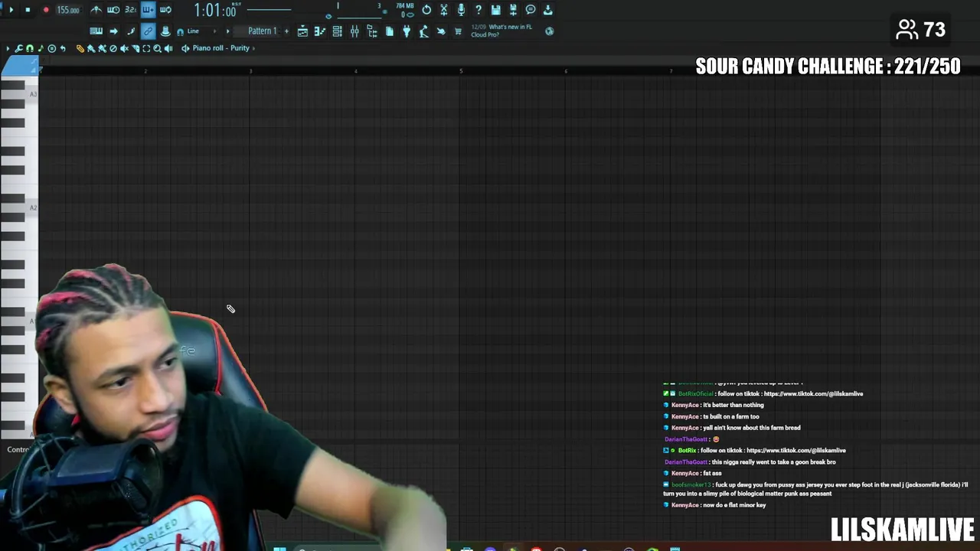The image size is (980, 551).
Task: Open the undo history icon
Action: 426,10
